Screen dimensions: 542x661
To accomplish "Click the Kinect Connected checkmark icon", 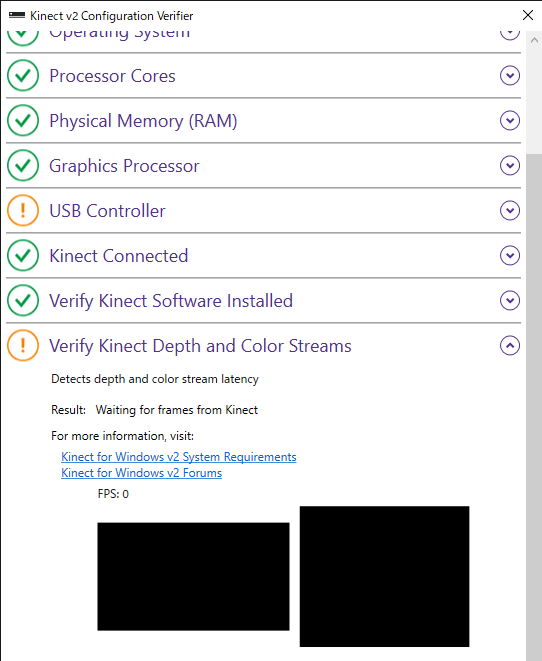I will pos(23,255).
